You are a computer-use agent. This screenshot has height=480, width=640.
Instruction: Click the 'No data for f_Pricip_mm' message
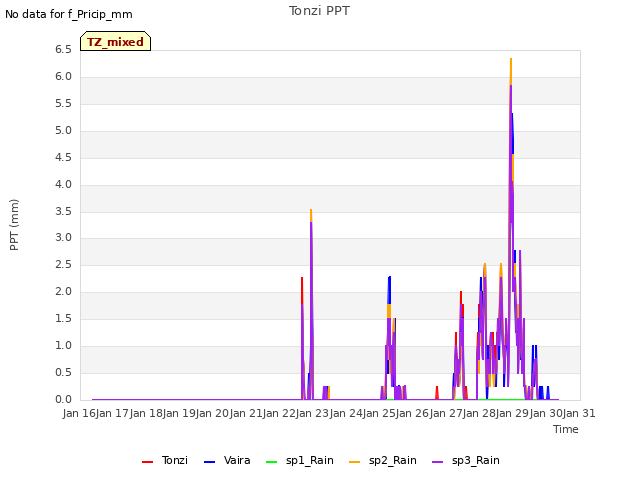pos(69,14)
